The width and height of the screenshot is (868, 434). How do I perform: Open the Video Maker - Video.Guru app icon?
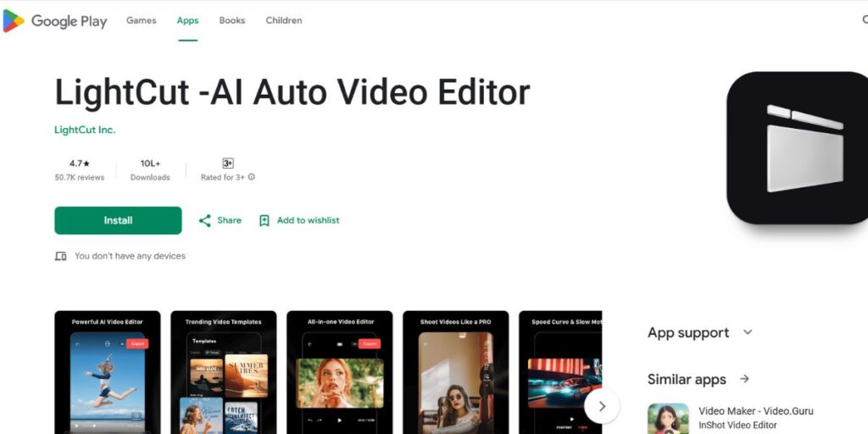click(x=668, y=419)
